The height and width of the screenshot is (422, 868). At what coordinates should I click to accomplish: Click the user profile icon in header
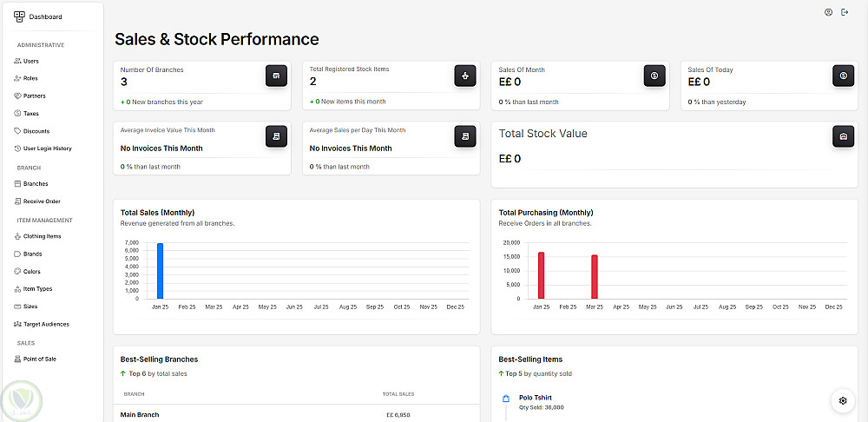pos(828,12)
